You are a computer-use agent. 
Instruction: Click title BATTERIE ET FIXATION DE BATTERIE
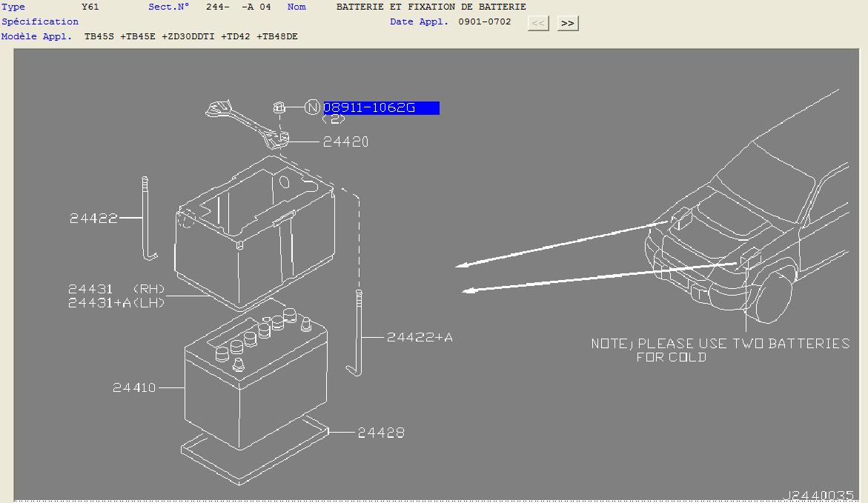431,7
